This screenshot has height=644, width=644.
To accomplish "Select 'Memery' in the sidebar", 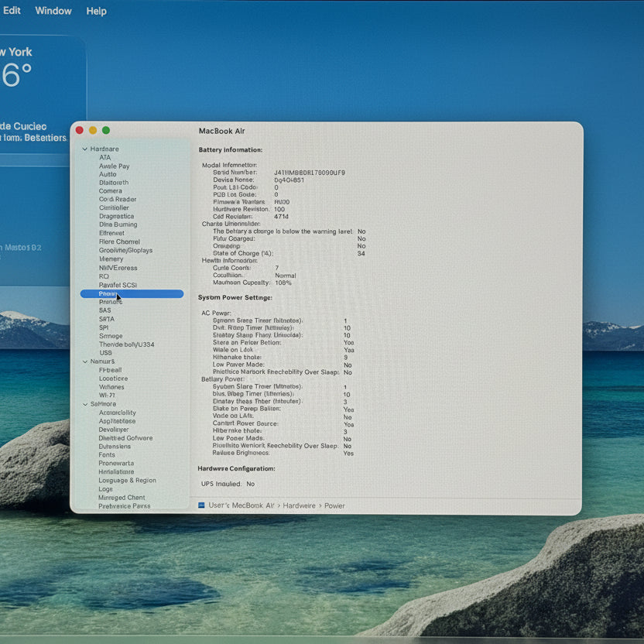I will pyautogui.click(x=111, y=259).
